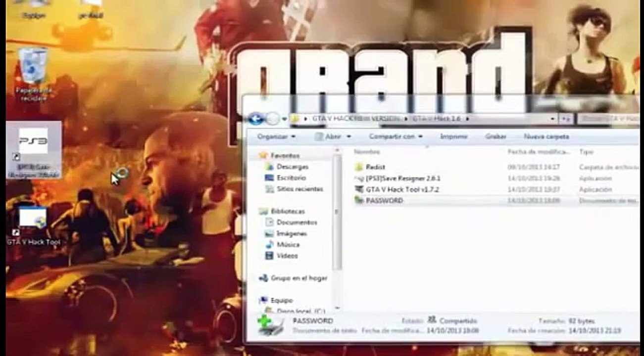Click Imprimir in the toolbar

point(454,136)
